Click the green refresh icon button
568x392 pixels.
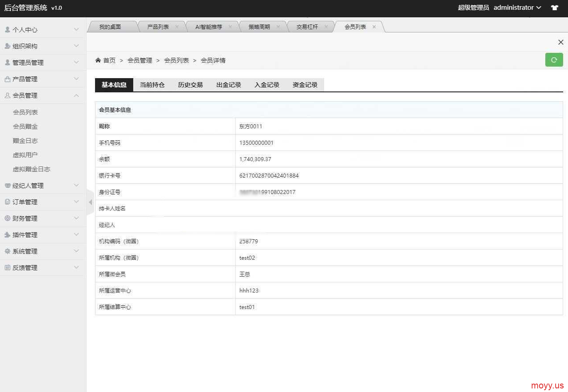coord(554,60)
